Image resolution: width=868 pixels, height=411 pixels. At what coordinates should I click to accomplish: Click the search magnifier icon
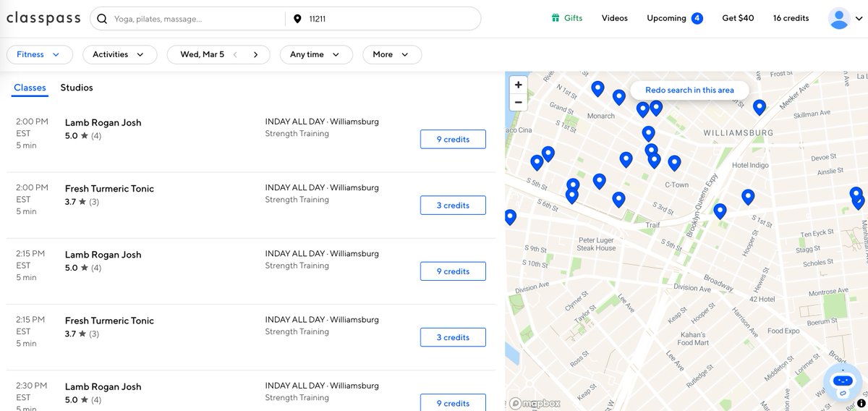tap(102, 19)
